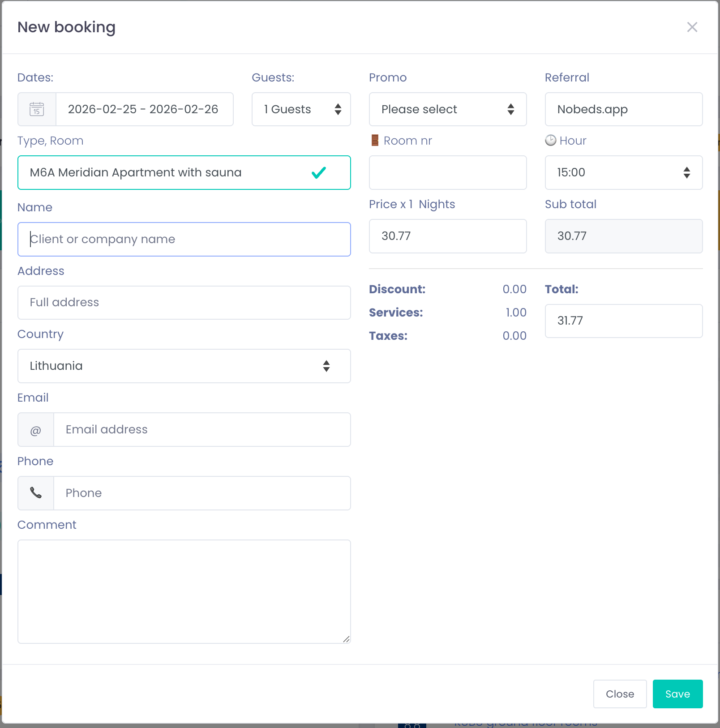Viewport: 720px width, 728px height.
Task: Click the clock icon beside Hour
Action: (x=551, y=140)
